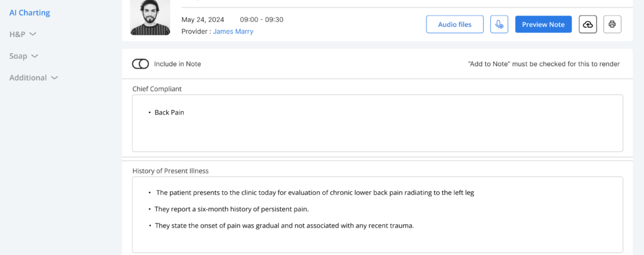This screenshot has width=644, height=255.
Task: Click the cloud upload icon
Action: tap(588, 24)
